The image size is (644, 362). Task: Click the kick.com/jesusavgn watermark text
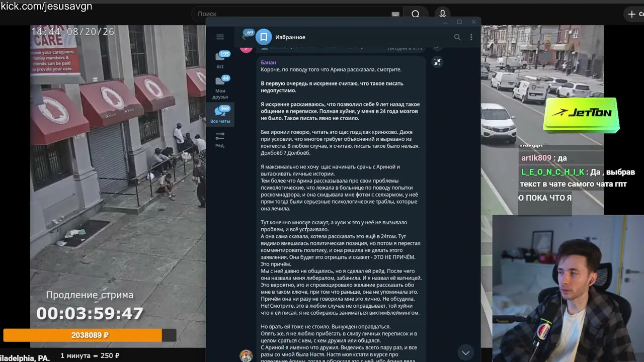[46, 6]
